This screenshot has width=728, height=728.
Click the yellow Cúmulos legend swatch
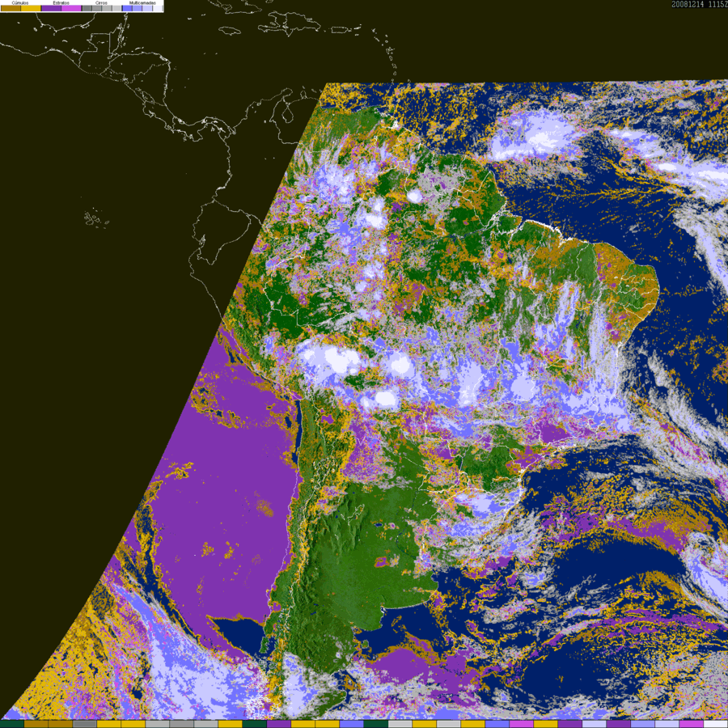coord(31,8)
